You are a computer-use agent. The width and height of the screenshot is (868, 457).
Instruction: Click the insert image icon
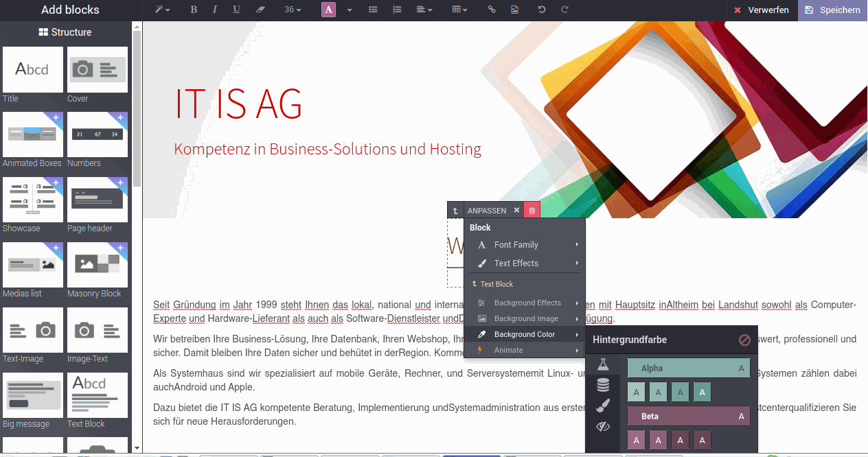[514, 10]
